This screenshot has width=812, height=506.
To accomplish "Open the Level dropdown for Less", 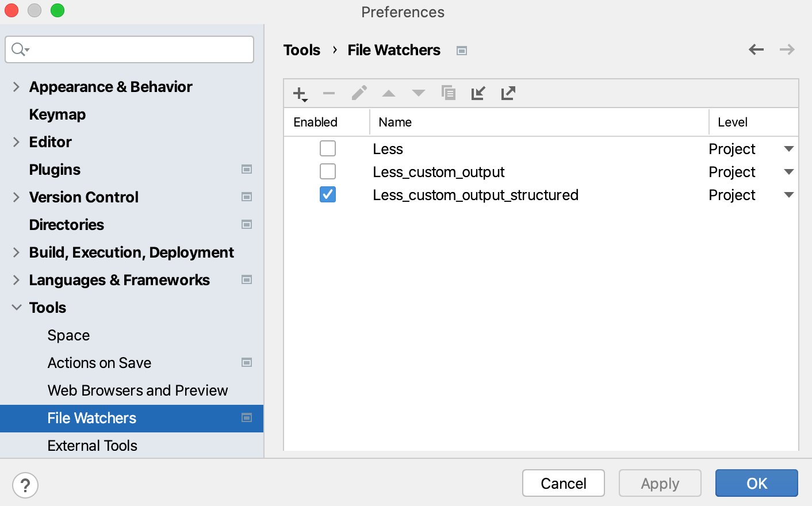I will click(x=788, y=148).
